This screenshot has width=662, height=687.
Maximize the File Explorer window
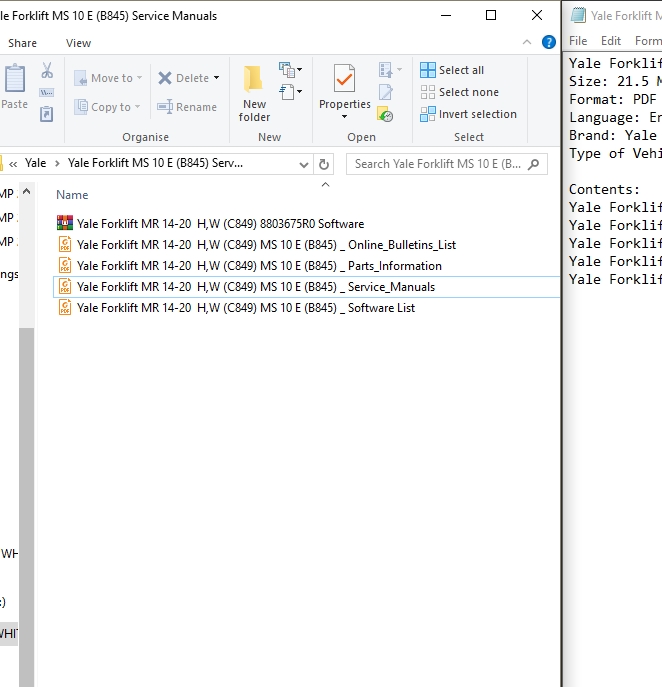(x=491, y=15)
